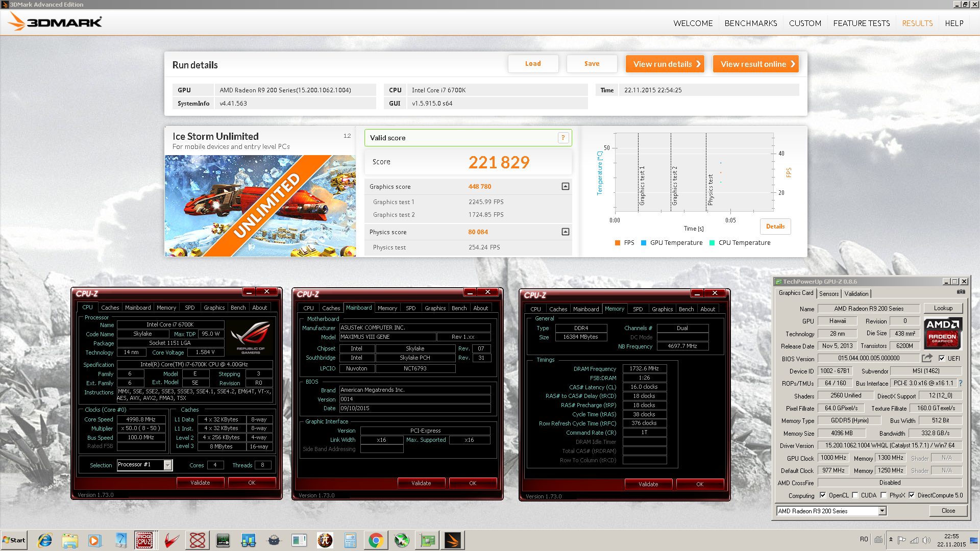Click the AMD Radeon Graphics logo in GPU-Z
Screen dimensions: 980x551
[x=943, y=333]
